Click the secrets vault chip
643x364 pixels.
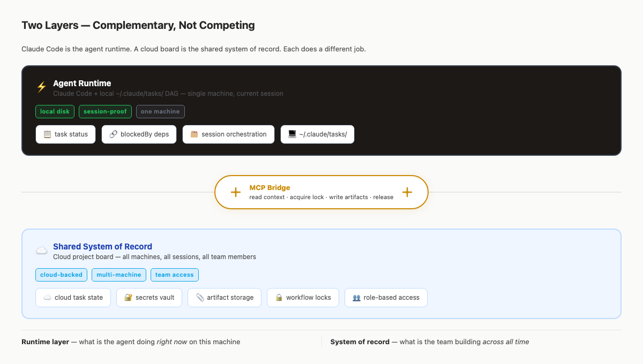(149, 298)
